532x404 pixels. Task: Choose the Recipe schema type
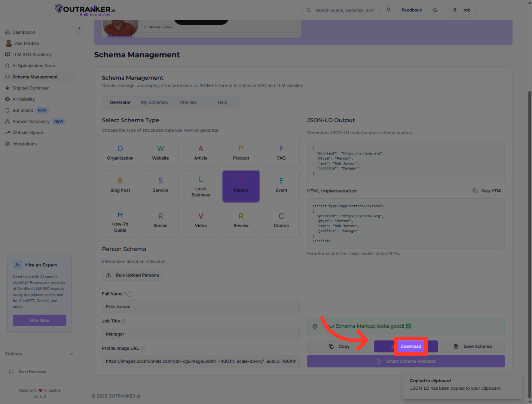[x=160, y=221]
